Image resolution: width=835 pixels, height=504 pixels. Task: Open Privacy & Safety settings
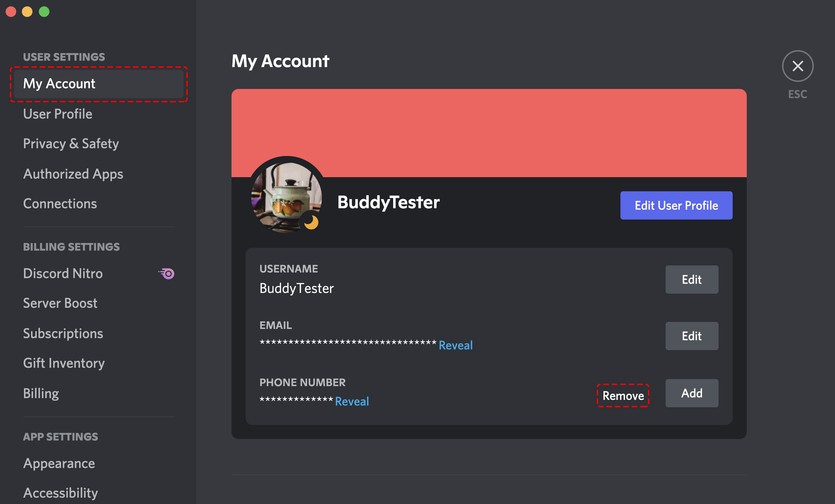(x=70, y=143)
